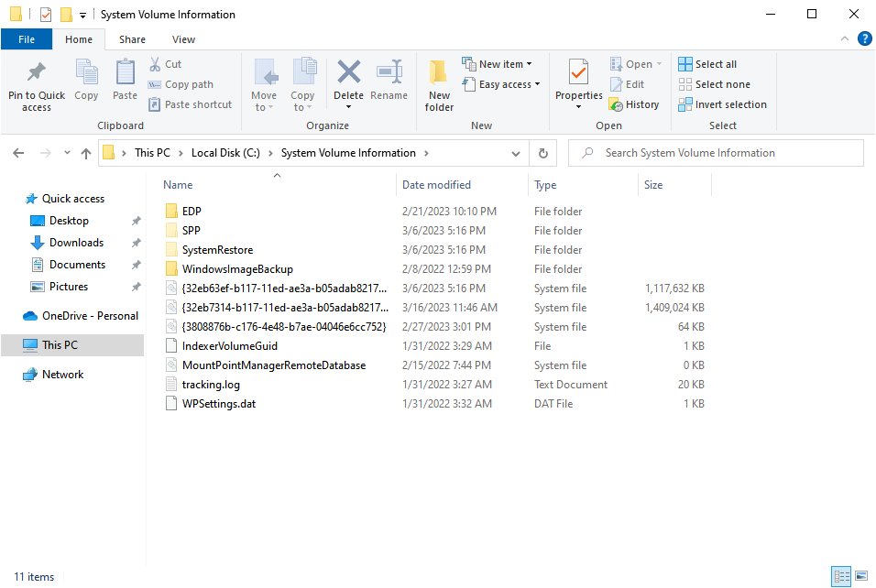Open Help with the question mark icon

click(864, 38)
